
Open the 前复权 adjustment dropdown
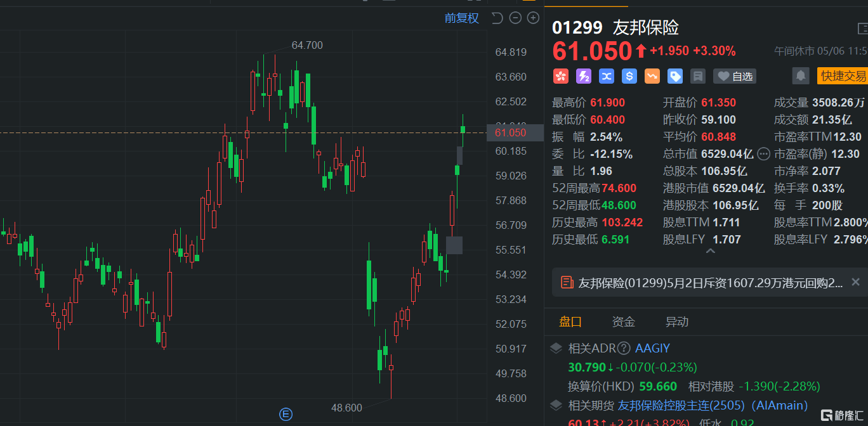click(x=462, y=18)
